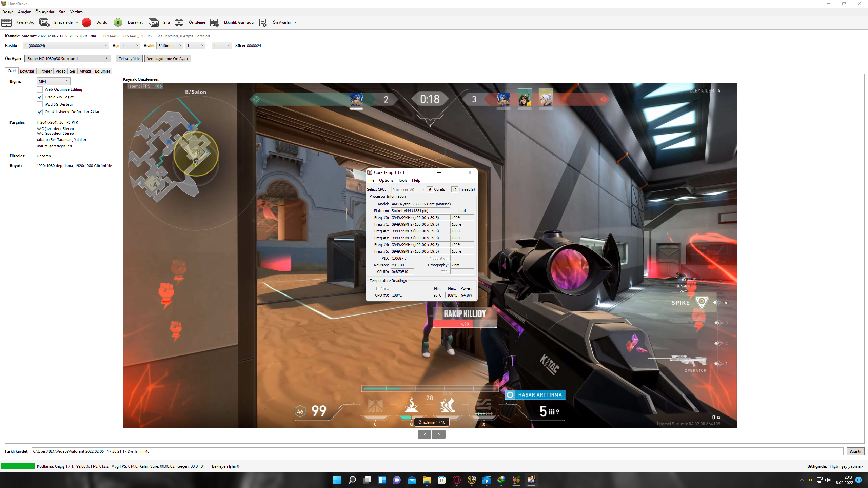
Task: Switch to the Altyazı tab
Action: pos(85,71)
